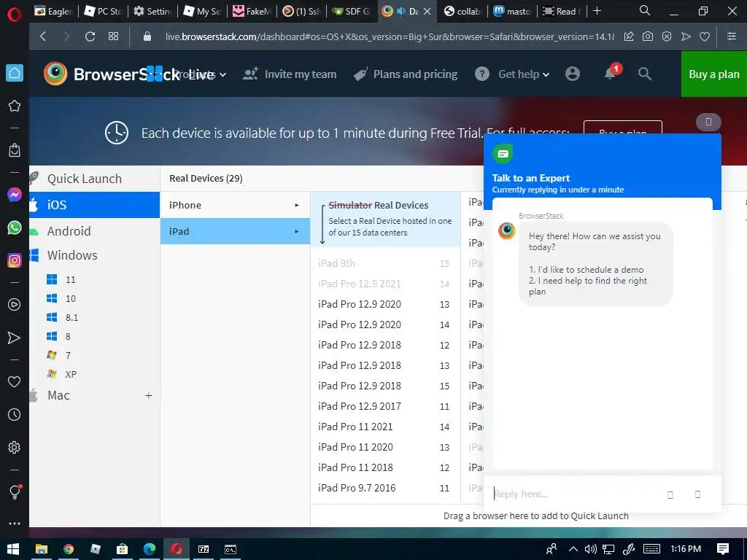Image resolution: width=747 pixels, height=560 pixels.
Task: Switch to the SDF G browser tab
Action: click(x=351, y=11)
